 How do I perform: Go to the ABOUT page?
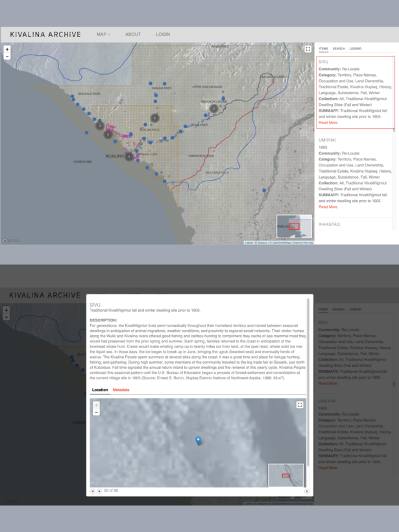coord(133,34)
